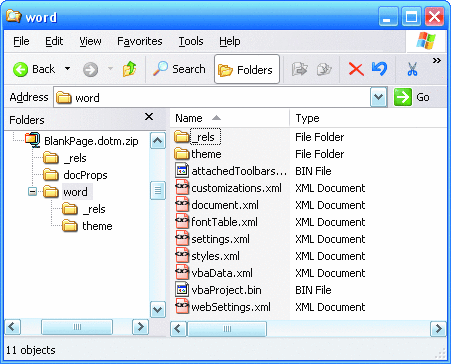451x364 pixels.
Task: Click the title bar folder icon
Action: click(14, 16)
